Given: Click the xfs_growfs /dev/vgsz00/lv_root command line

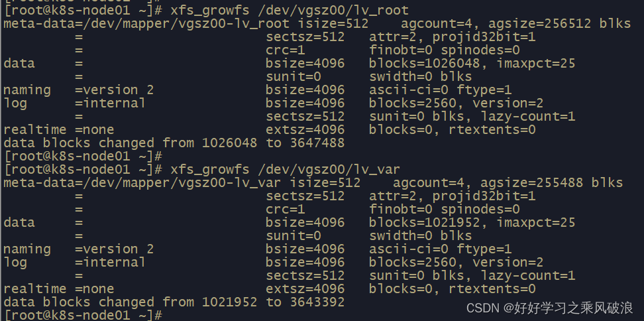Looking at the screenshot, I should pos(206,10).
